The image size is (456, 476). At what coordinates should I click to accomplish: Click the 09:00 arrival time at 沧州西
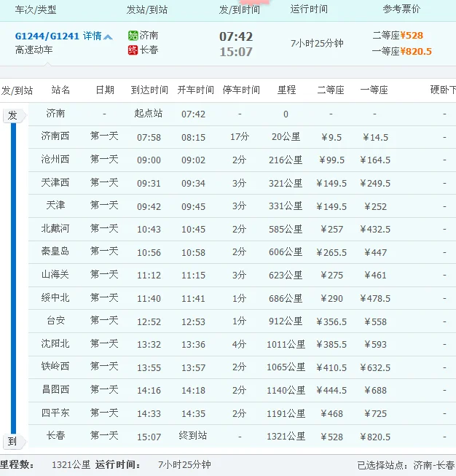coord(149,160)
